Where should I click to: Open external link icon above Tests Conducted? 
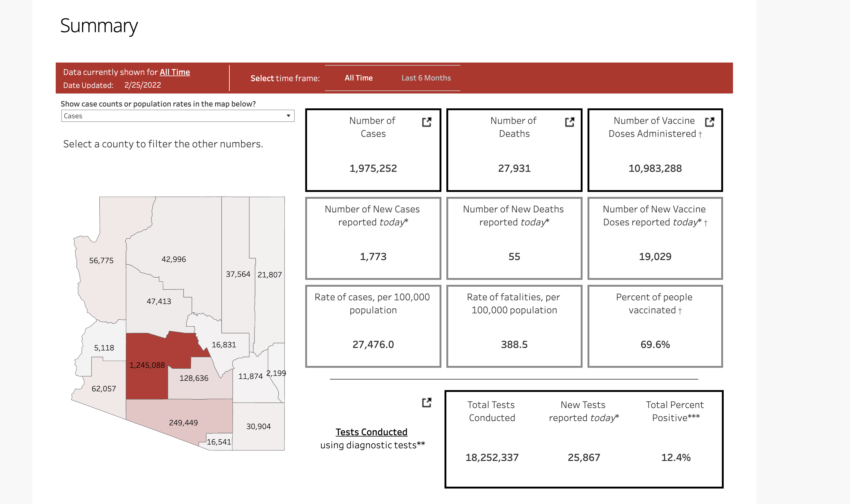click(427, 402)
